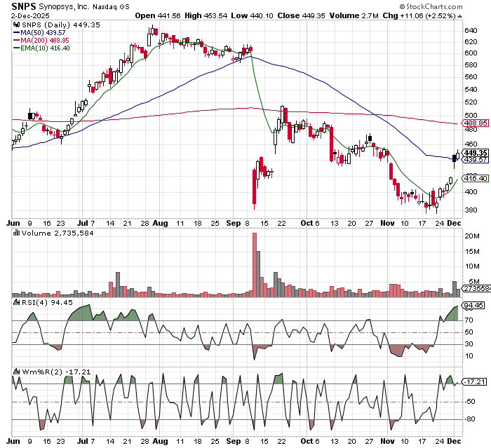This screenshot has height=448, width=491.
Task: Click the SNPS (Daily) 449.35 legend text
Action: pyautogui.click(x=61, y=25)
